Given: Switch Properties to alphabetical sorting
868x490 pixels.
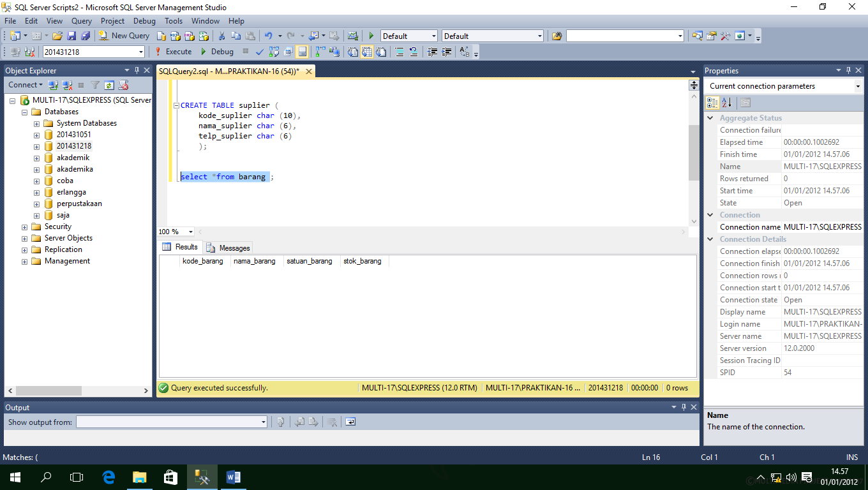Looking at the screenshot, I should click(x=726, y=102).
